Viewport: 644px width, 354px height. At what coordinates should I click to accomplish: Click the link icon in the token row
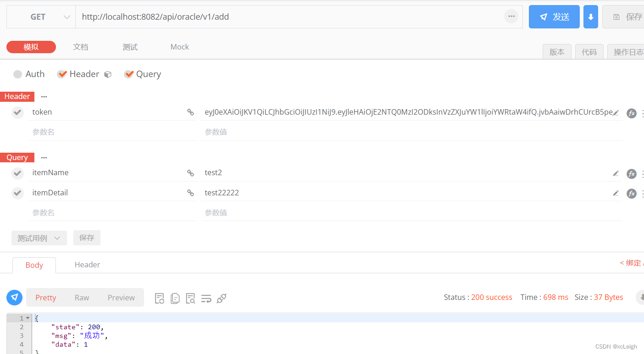[x=190, y=112]
